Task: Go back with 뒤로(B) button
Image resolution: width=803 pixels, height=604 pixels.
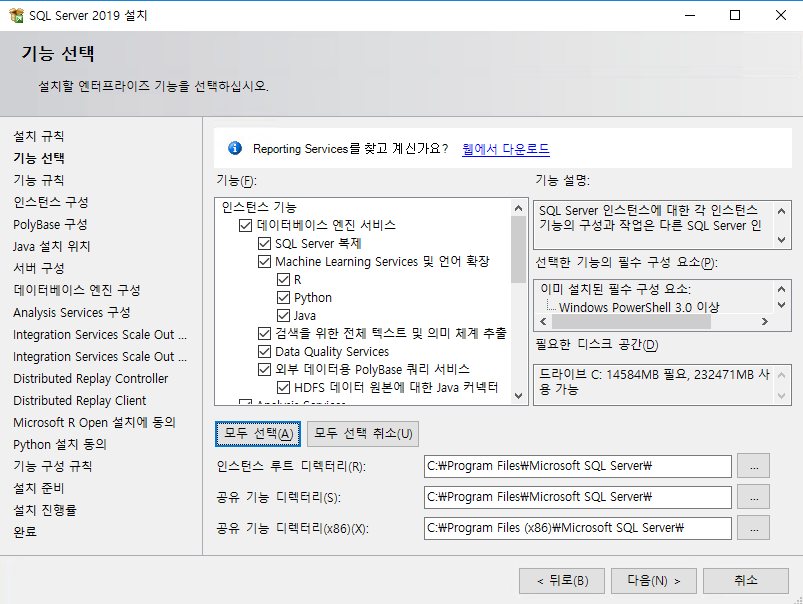Action: tap(562, 581)
